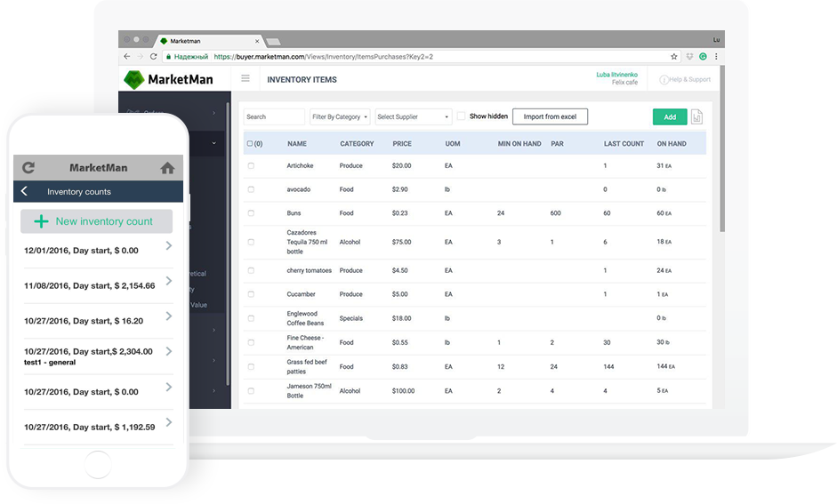Sort by LAST COUNT column header
This screenshot has height=504, width=837.
[624, 143]
